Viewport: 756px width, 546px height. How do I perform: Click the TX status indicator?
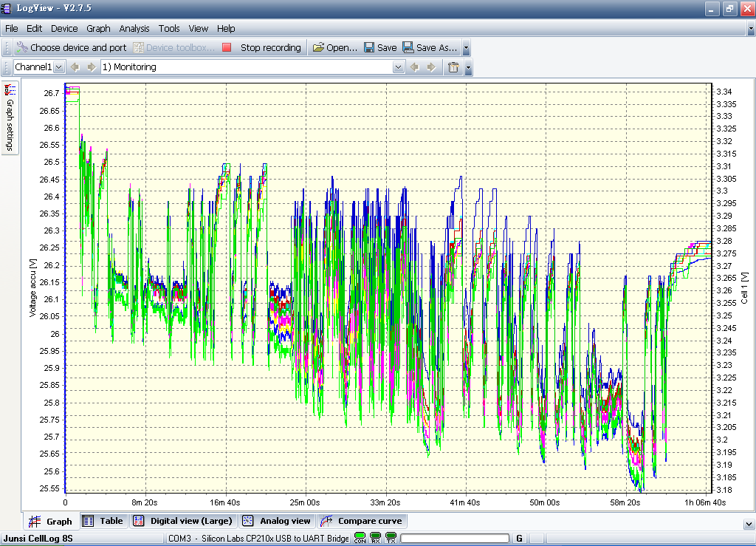pyautogui.click(x=391, y=538)
